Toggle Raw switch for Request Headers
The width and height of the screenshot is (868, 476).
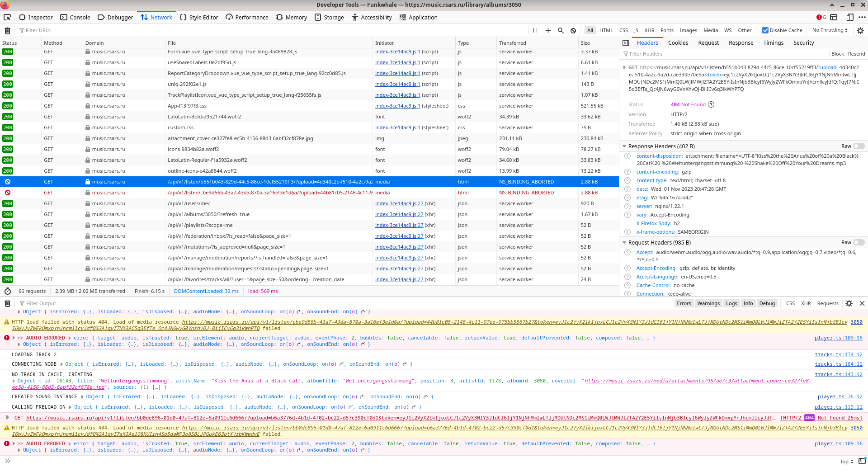coord(859,242)
